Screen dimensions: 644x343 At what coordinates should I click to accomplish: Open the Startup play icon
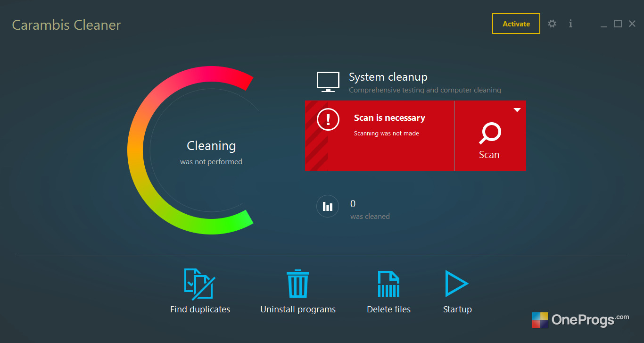[457, 284]
